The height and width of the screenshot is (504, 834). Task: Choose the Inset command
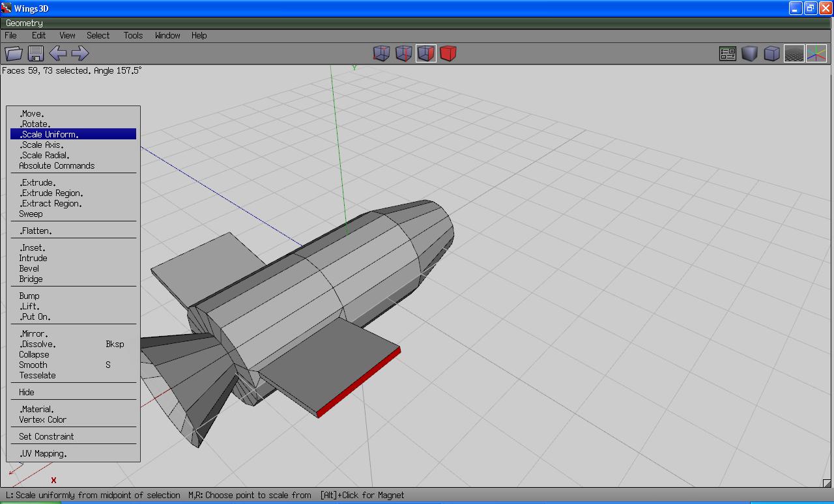tap(73, 247)
